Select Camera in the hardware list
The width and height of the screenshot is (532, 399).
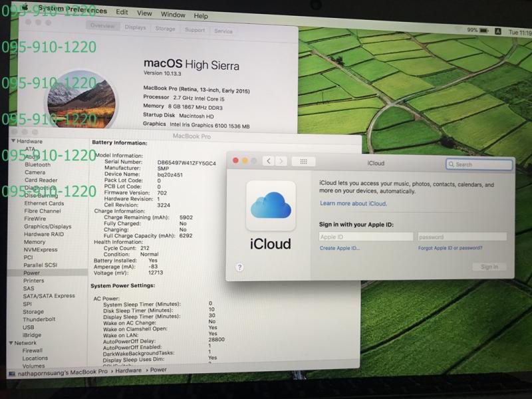35,172
